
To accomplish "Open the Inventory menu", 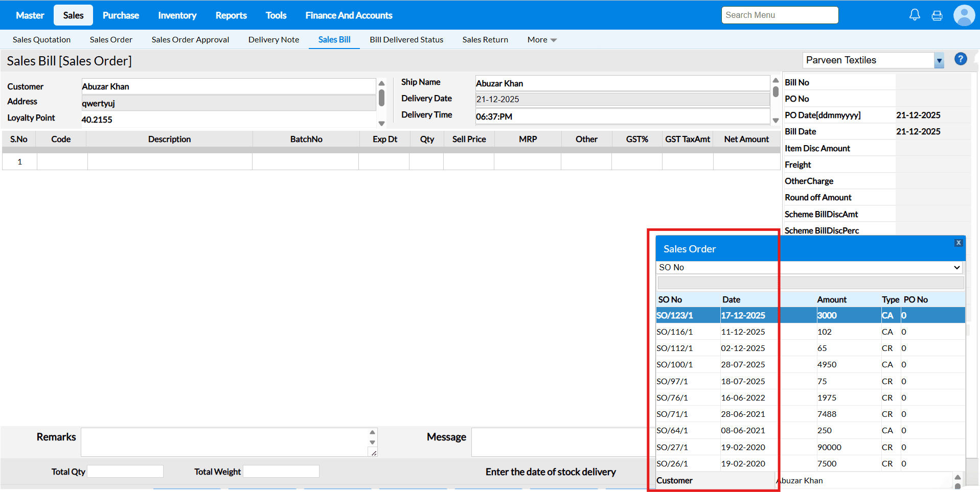I will coord(177,15).
